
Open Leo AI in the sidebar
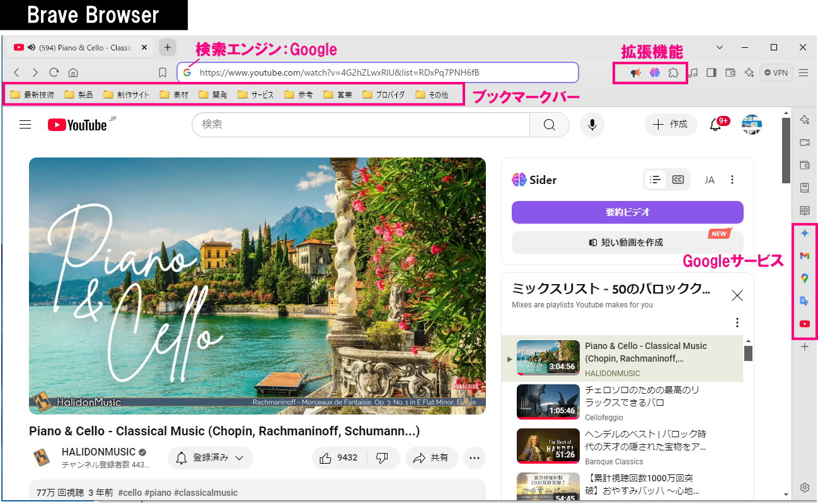(805, 120)
